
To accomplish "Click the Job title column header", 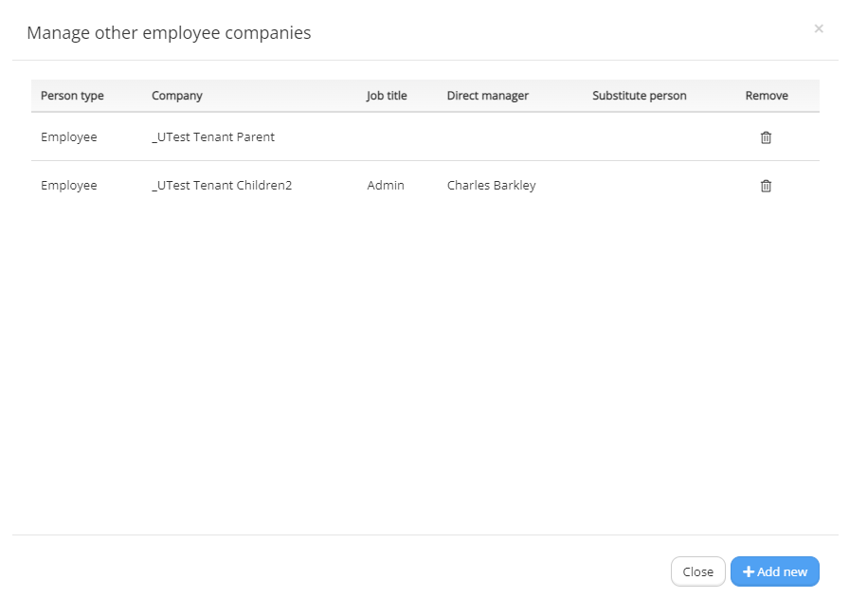I will pyautogui.click(x=387, y=96).
